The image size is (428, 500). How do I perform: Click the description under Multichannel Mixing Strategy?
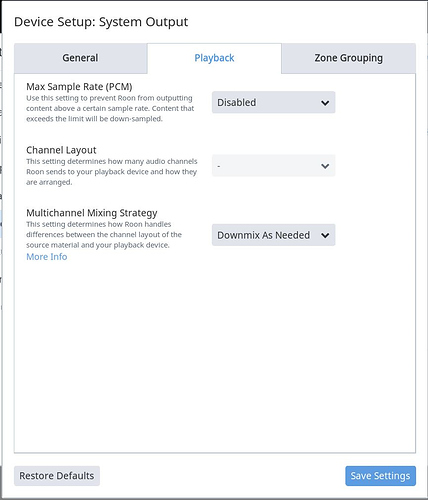104,234
